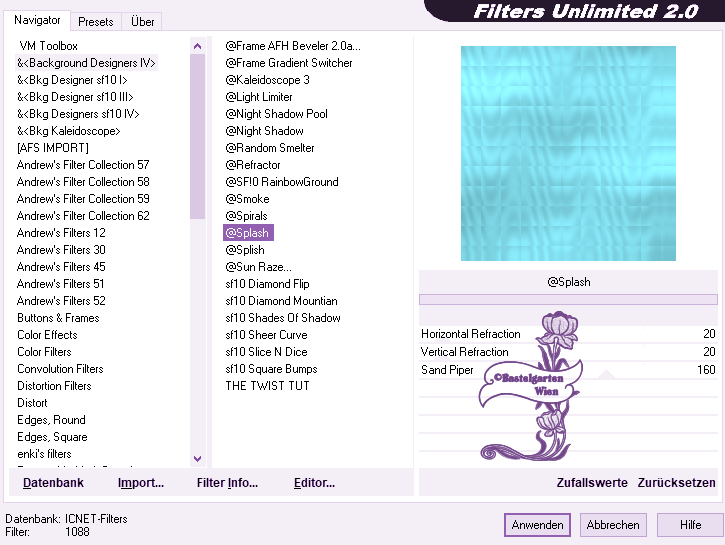The height and width of the screenshot is (545, 725).
Task: Select Color Filters category
Action: pyautogui.click(x=44, y=352)
